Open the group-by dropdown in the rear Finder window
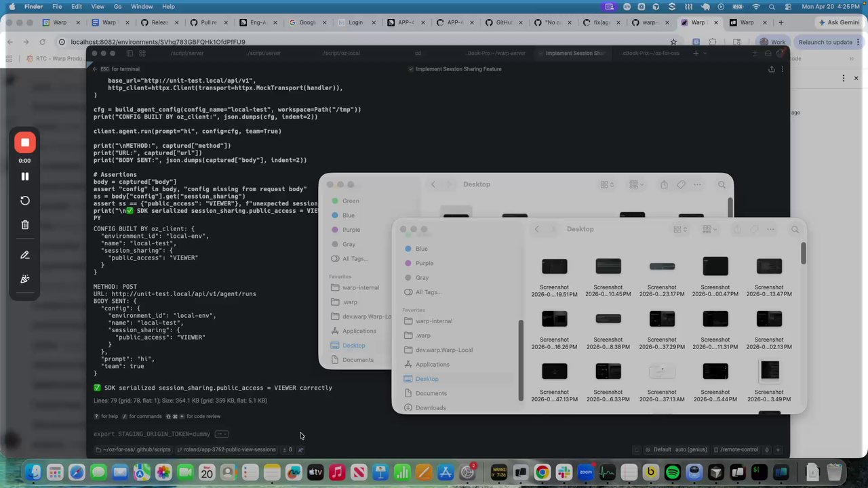 click(x=637, y=184)
